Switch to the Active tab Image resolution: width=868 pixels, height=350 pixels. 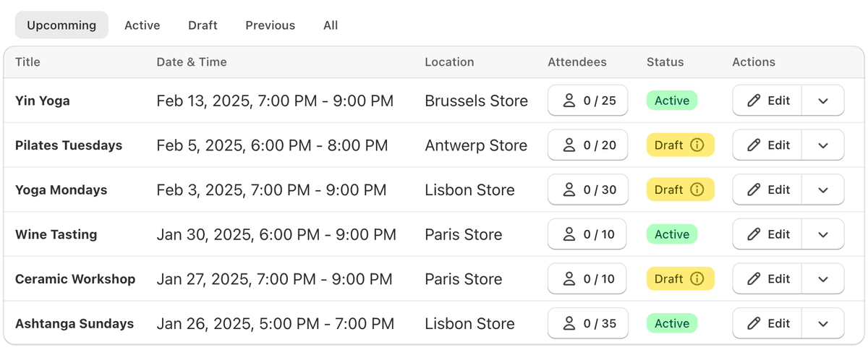(142, 25)
